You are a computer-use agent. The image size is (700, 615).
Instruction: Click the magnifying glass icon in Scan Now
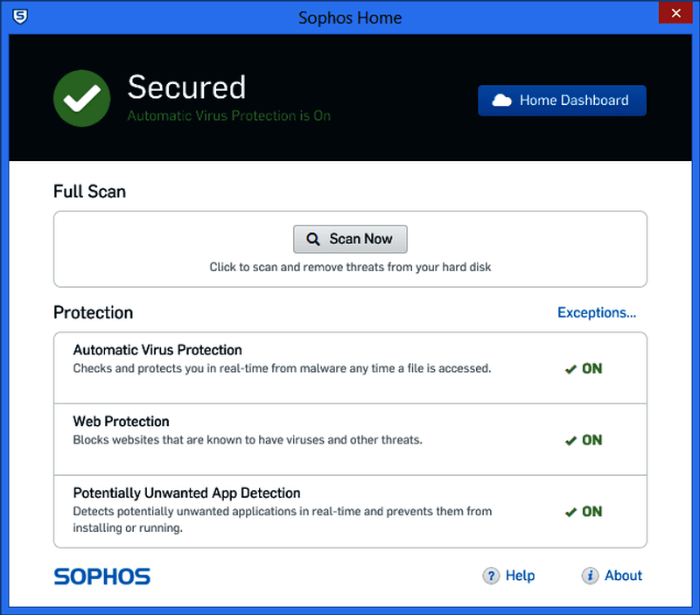(313, 239)
